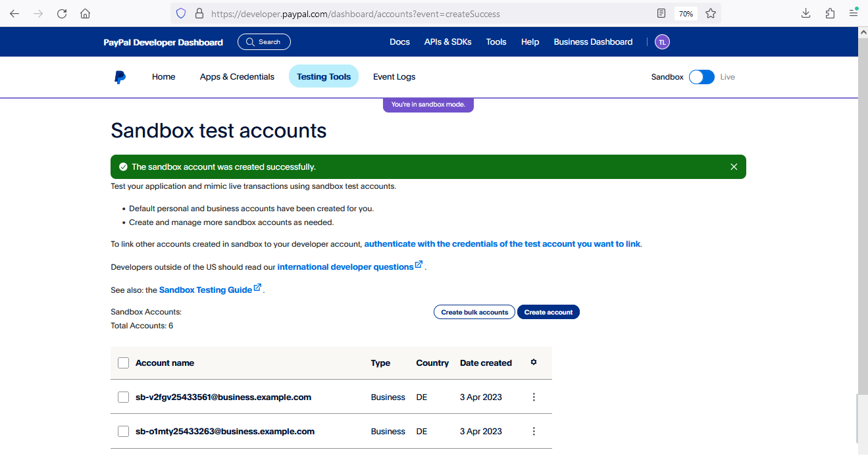Open browser downloads icon
The height and width of the screenshot is (456, 868).
[805, 13]
